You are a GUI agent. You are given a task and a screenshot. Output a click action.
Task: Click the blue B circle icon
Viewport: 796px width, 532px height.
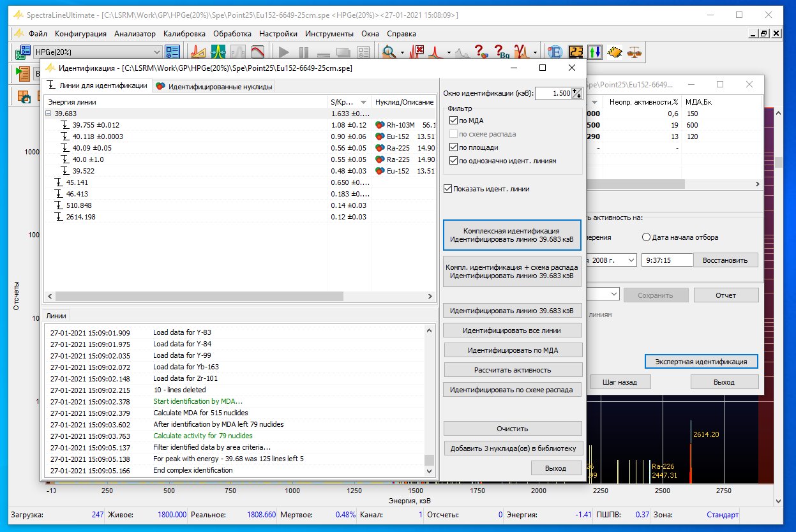tap(556, 52)
